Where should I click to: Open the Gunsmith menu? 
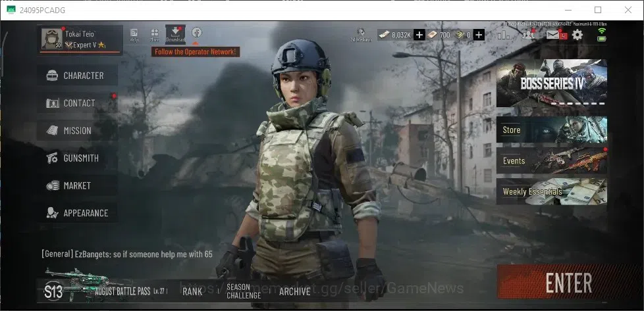(x=78, y=158)
